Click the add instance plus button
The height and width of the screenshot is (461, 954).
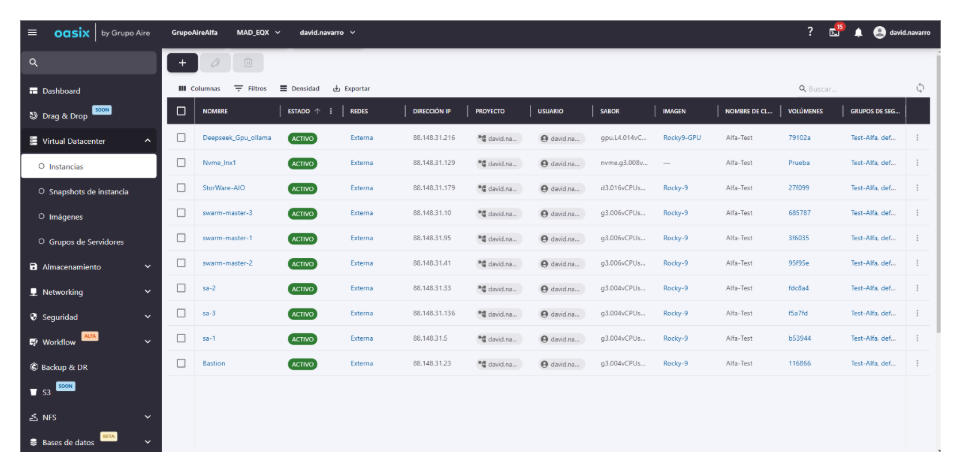[x=182, y=63]
